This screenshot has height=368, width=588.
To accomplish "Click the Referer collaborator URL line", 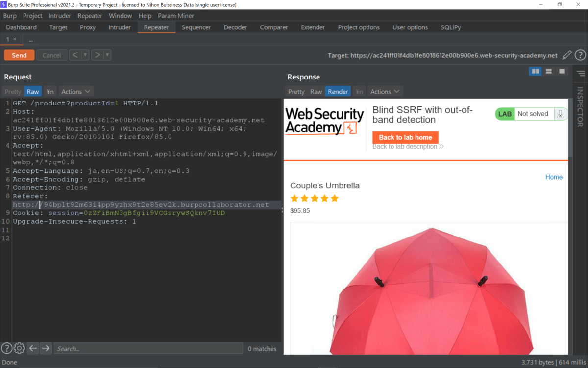I will [141, 205].
